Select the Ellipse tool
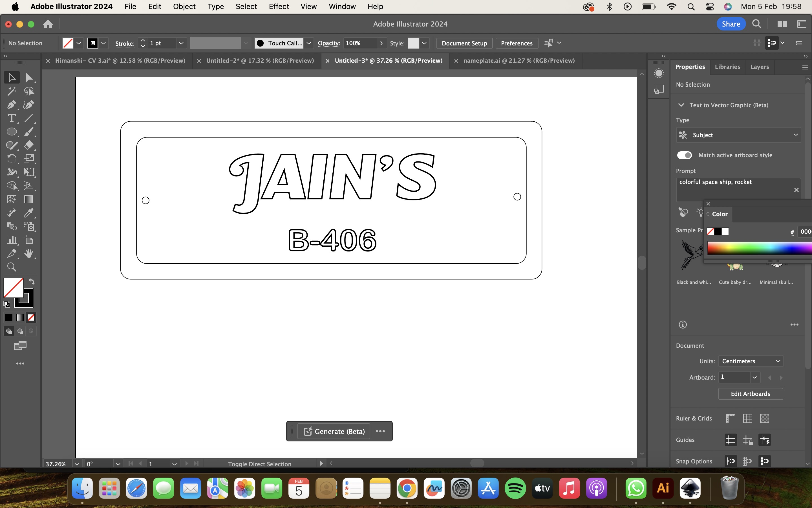812x508 pixels. [12, 132]
